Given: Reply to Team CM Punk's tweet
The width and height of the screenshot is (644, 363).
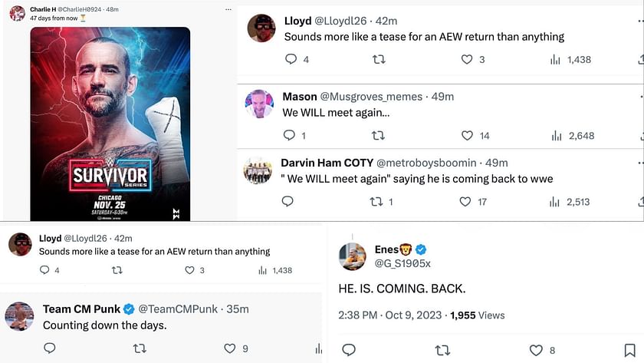Looking at the screenshot, I should click(x=50, y=348).
